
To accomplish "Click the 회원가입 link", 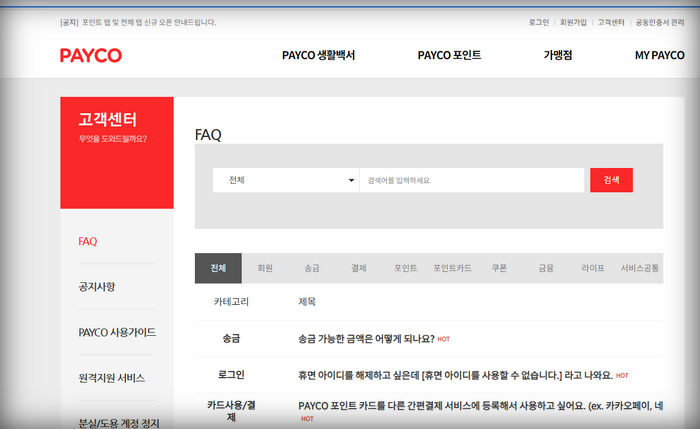I will click(573, 22).
